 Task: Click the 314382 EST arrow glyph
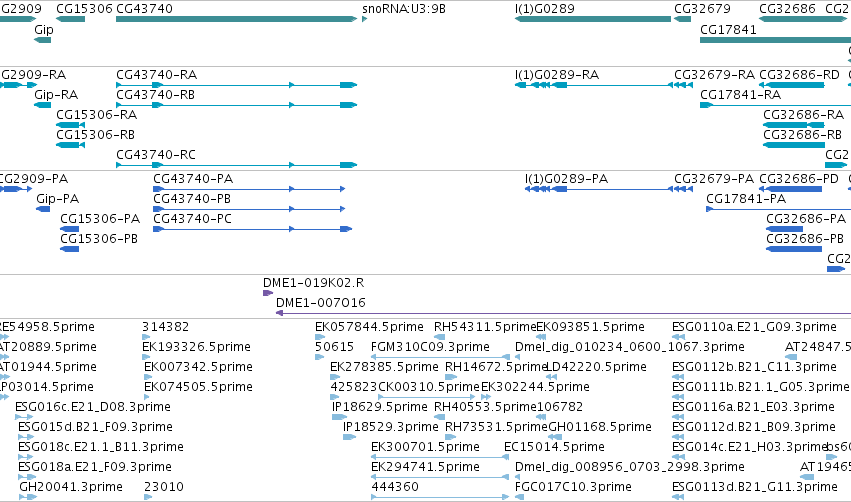point(145,337)
